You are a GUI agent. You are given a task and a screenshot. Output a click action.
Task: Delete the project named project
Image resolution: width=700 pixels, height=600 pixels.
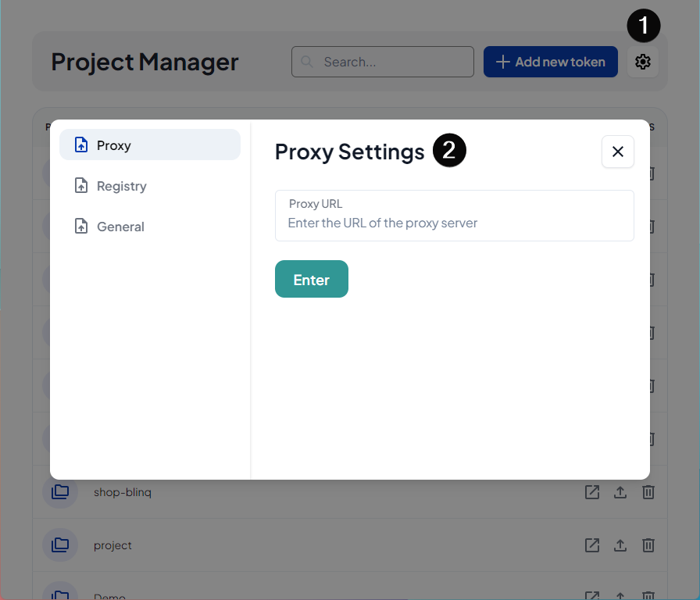(x=648, y=545)
